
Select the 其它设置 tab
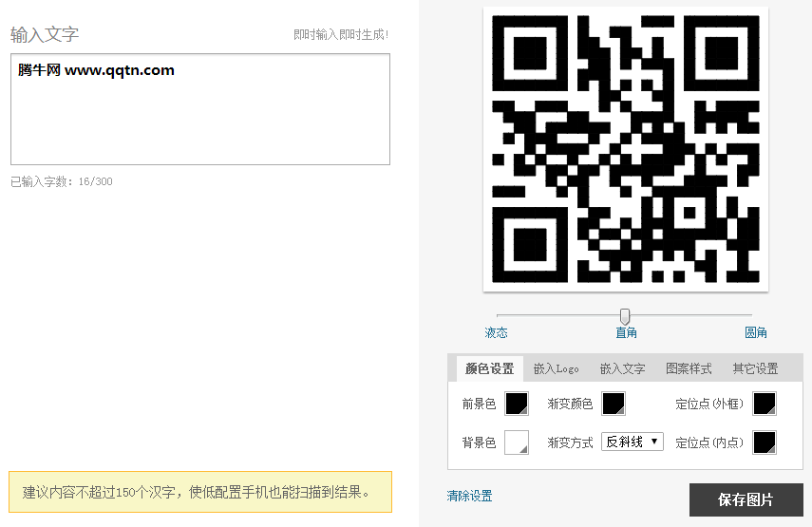pos(755,368)
